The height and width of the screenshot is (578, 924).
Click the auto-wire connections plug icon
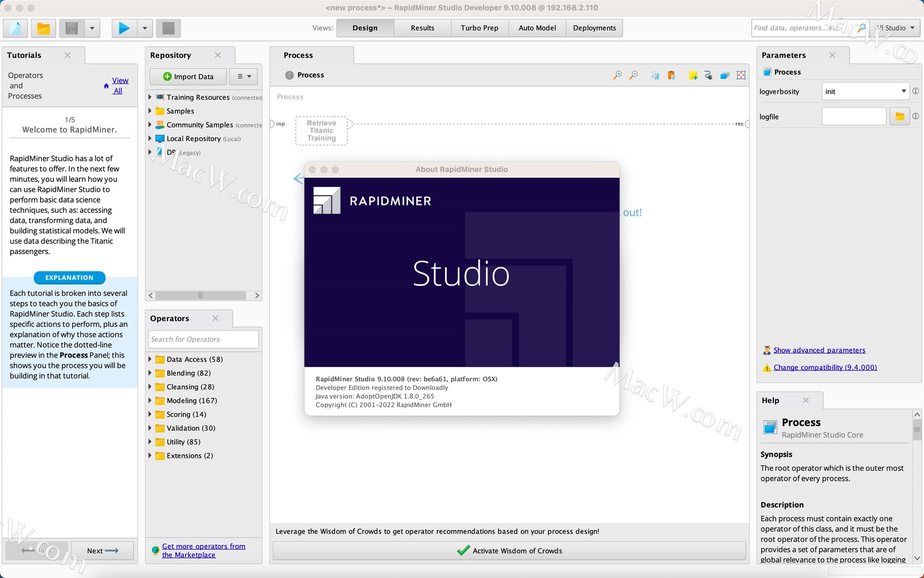tap(708, 75)
